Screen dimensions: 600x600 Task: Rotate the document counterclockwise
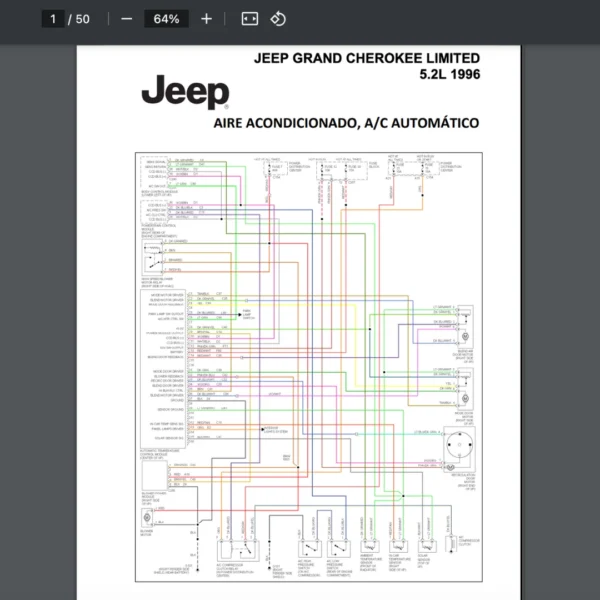point(279,19)
